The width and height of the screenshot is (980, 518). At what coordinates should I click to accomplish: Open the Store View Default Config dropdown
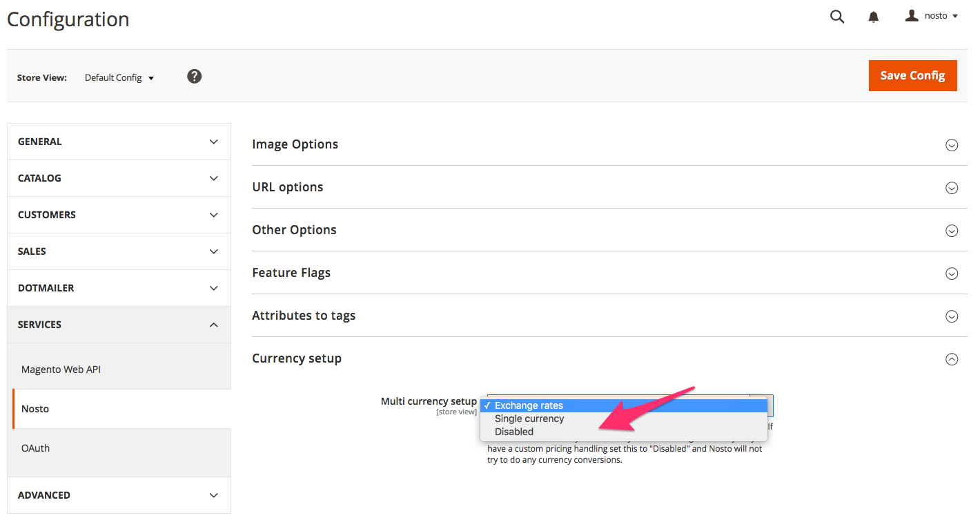click(119, 78)
